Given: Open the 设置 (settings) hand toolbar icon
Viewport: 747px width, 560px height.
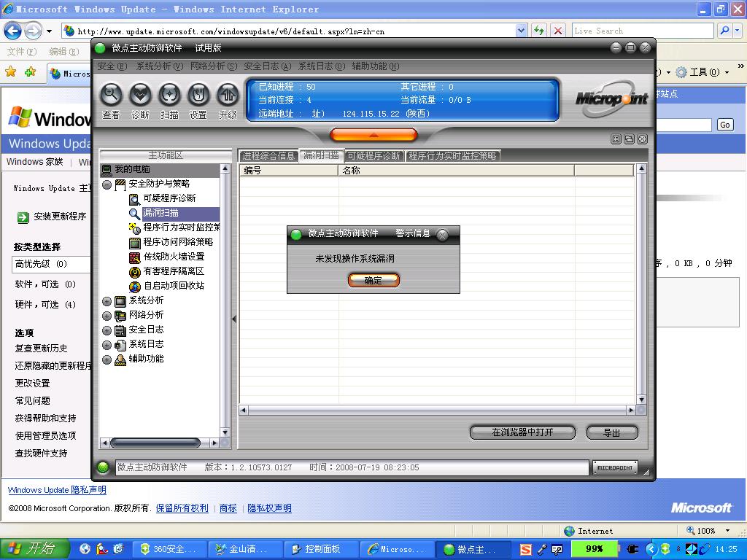Looking at the screenshot, I should point(198,95).
